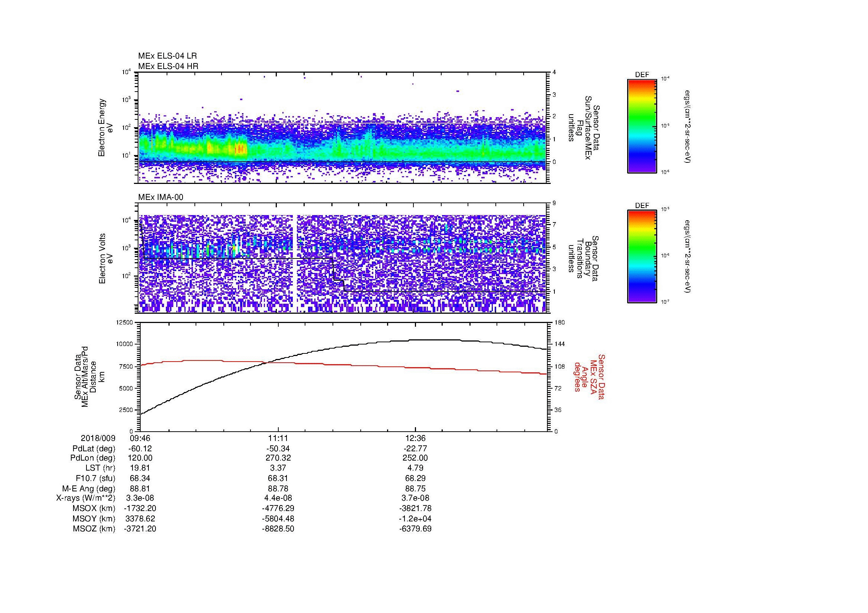Click the X-rays value '4.4e-08'
The width and height of the screenshot is (868, 613).
coord(278,498)
